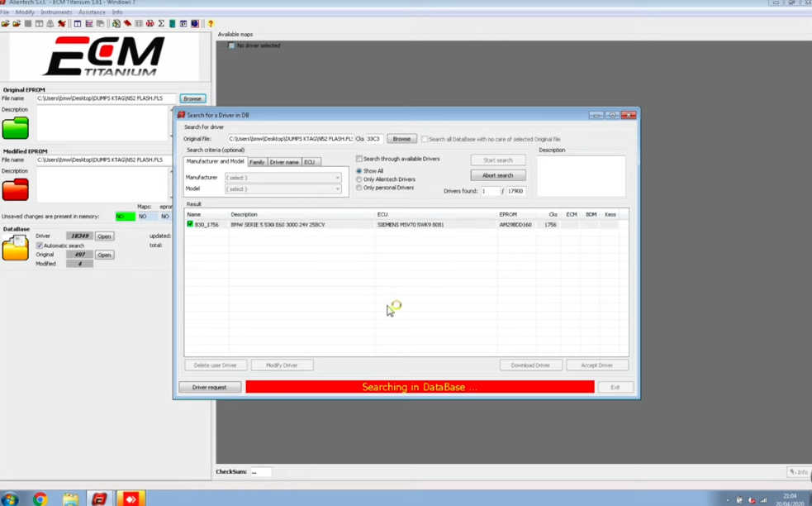Image resolution: width=812 pixels, height=506 pixels.
Task: Click the red Modified EPROM folder icon
Action: click(15, 189)
